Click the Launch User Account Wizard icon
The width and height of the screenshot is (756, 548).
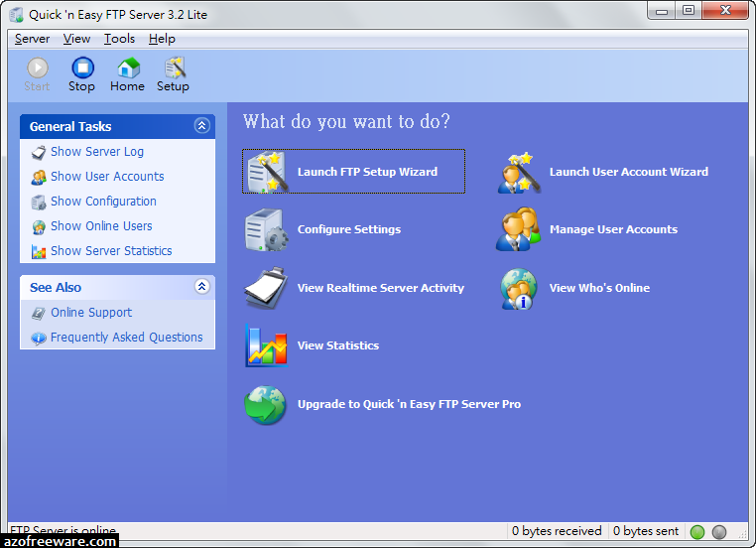(518, 173)
